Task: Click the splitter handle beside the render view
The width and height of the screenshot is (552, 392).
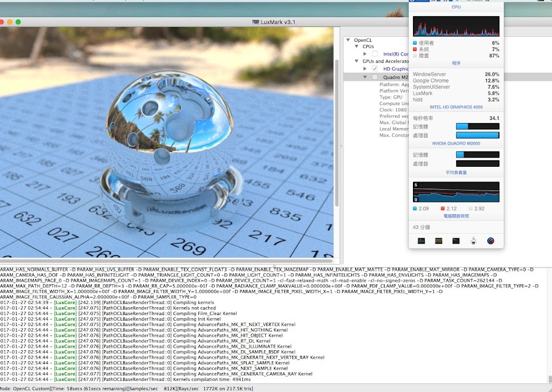Action: (x=342, y=145)
